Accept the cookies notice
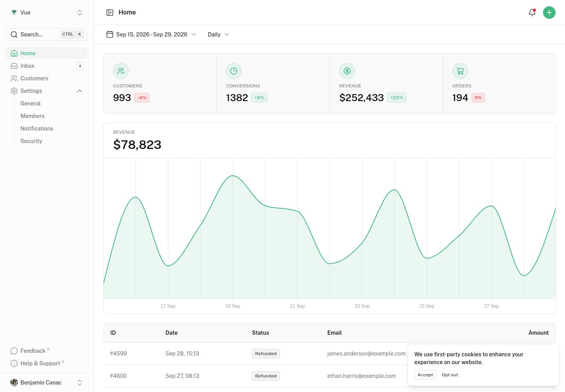The image size is (565, 392). point(425,375)
